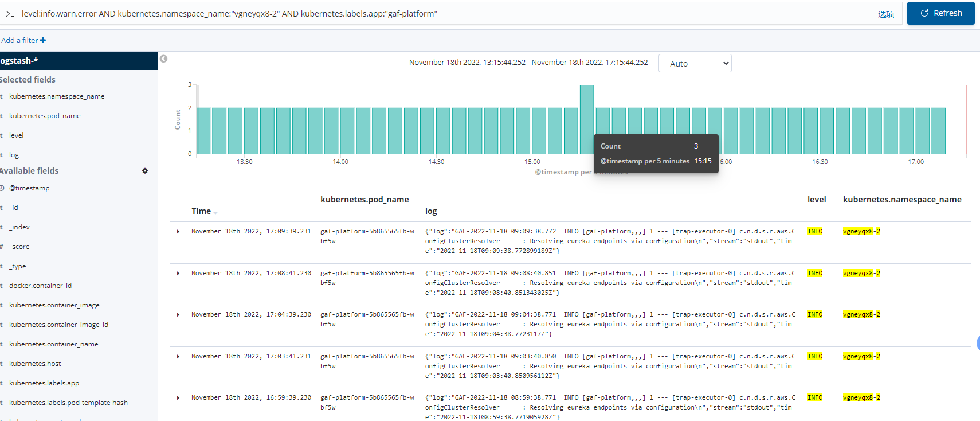The height and width of the screenshot is (421, 980).
Task: Expand the 17:09:39.231 log row
Action: point(178,232)
